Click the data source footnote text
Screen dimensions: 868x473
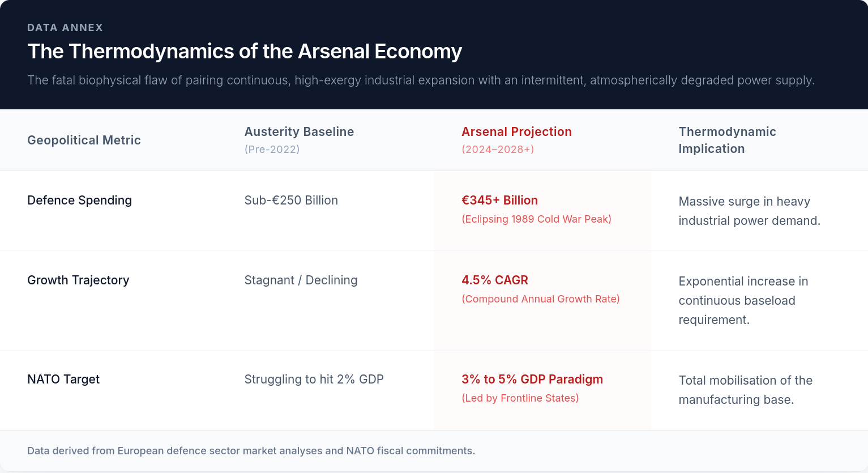click(x=251, y=451)
